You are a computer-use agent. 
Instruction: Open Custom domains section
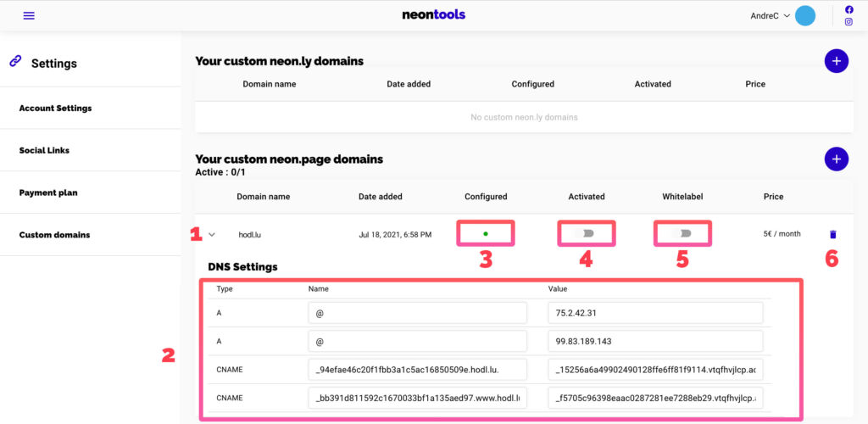54,235
